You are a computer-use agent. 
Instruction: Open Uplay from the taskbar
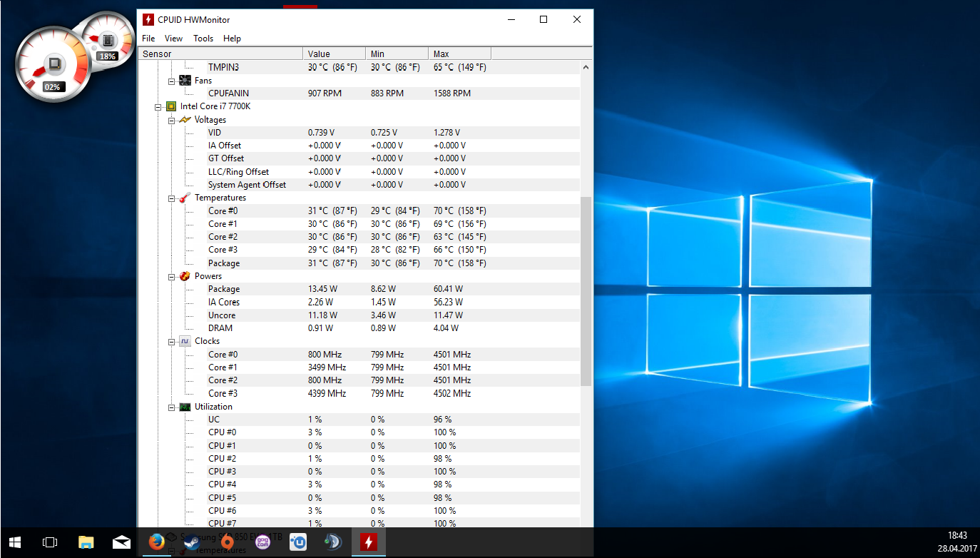298,542
